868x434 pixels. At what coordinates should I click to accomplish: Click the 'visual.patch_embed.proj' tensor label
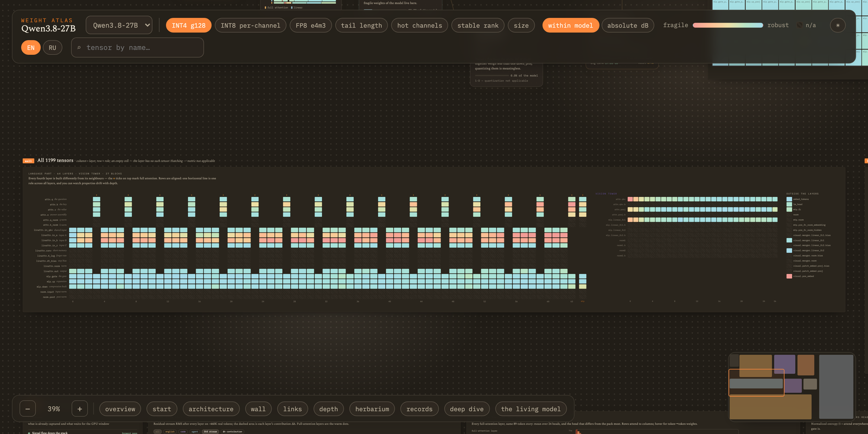(x=808, y=271)
